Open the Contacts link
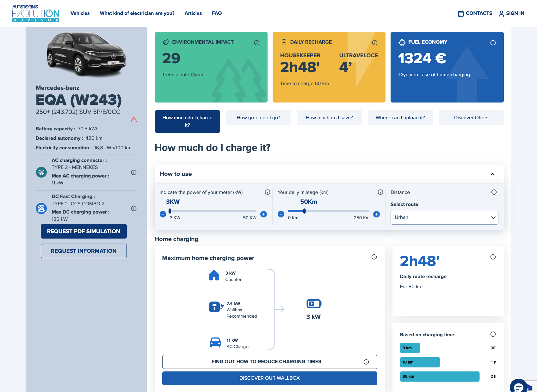 point(479,13)
